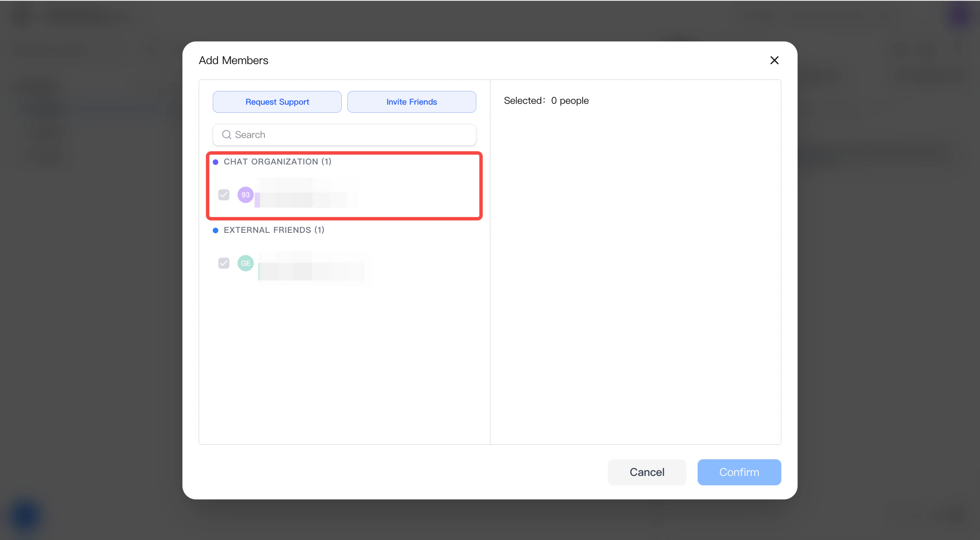Screen dimensions: 980x540
Task: Click the magnifier icon in search box
Action: pos(226,135)
